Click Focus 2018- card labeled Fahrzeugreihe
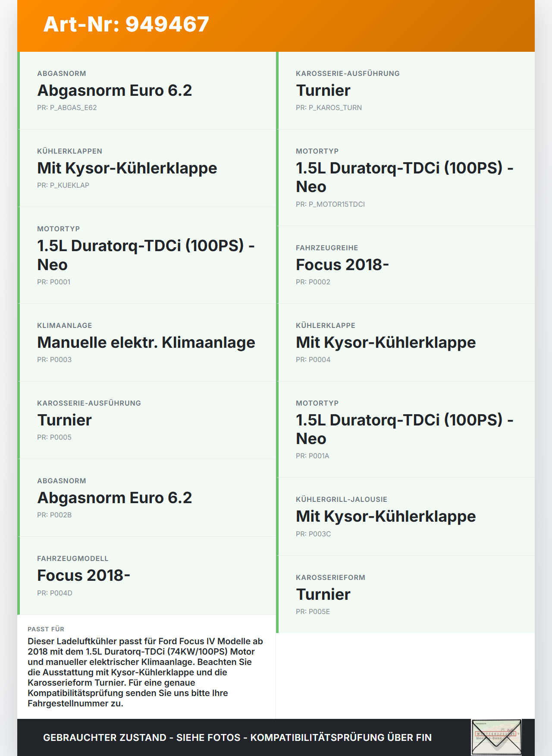This screenshot has width=552, height=756. [x=406, y=265]
